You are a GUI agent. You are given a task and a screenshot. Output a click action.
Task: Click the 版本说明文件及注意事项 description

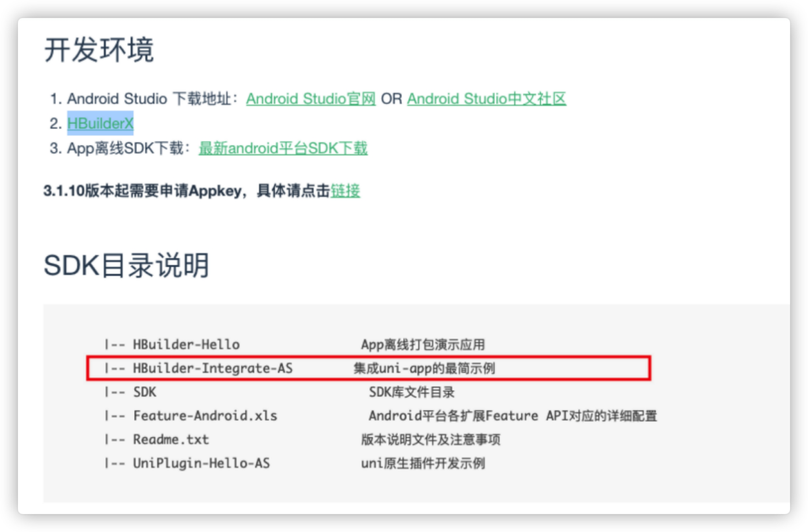(431, 439)
